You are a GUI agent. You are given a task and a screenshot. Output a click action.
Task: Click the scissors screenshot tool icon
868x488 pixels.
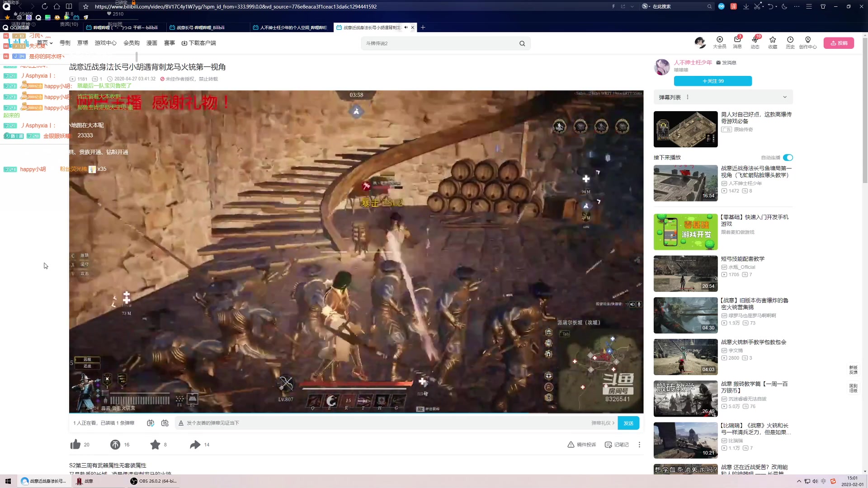click(757, 6)
